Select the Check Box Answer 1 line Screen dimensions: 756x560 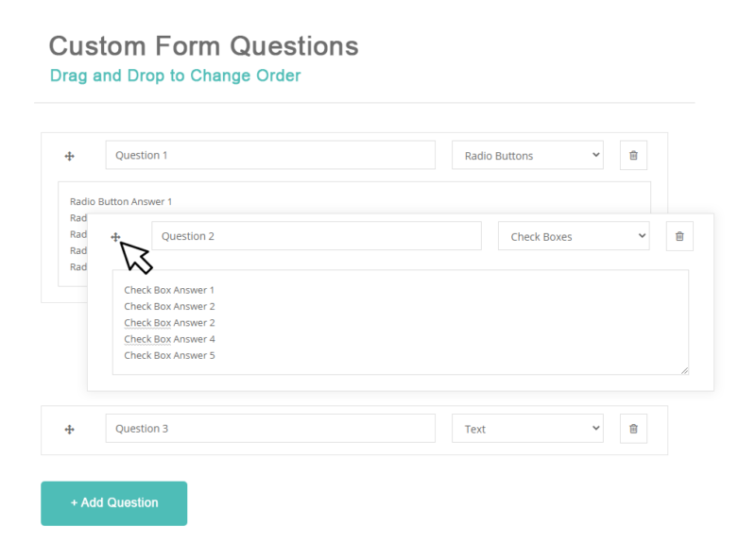tap(169, 290)
